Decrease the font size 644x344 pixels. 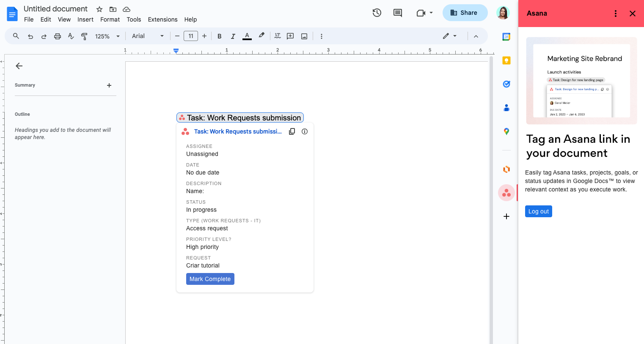coord(177,36)
